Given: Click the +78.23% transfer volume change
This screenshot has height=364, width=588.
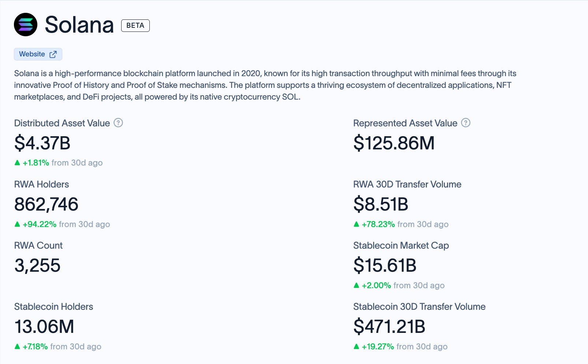Looking at the screenshot, I should 378,224.
